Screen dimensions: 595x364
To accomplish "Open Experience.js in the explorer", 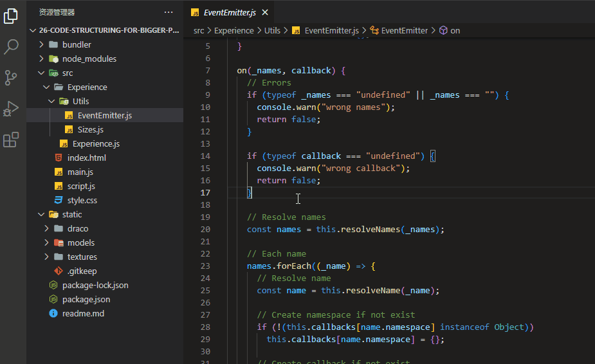I will [96, 144].
